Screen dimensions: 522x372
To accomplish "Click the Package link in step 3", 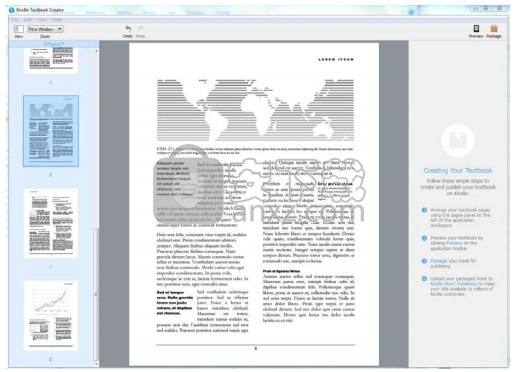I will pyautogui.click(x=439, y=261).
